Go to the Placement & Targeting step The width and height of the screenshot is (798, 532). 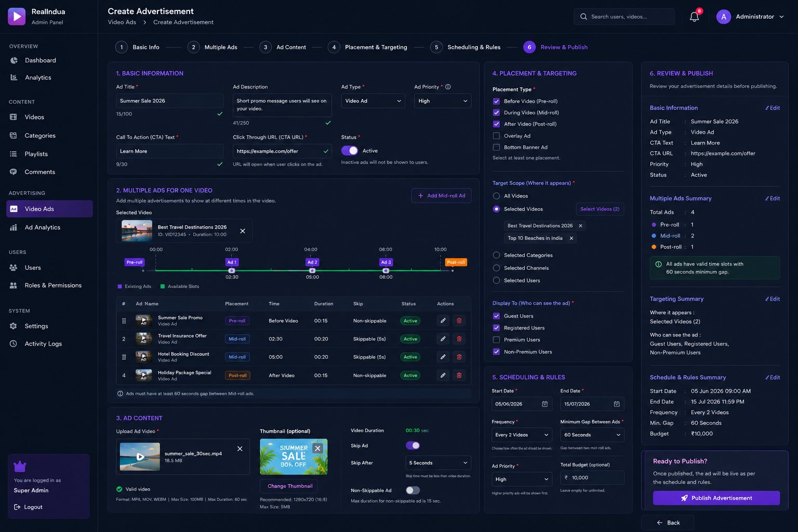367,47
